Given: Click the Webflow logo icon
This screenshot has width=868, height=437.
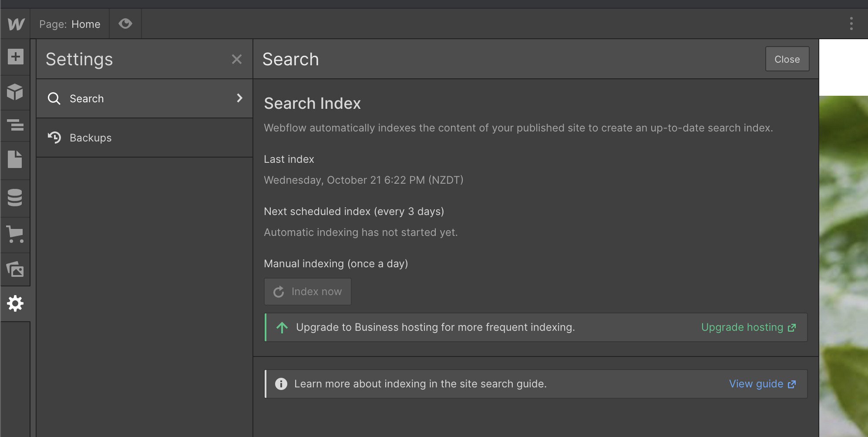Looking at the screenshot, I should [x=16, y=24].
